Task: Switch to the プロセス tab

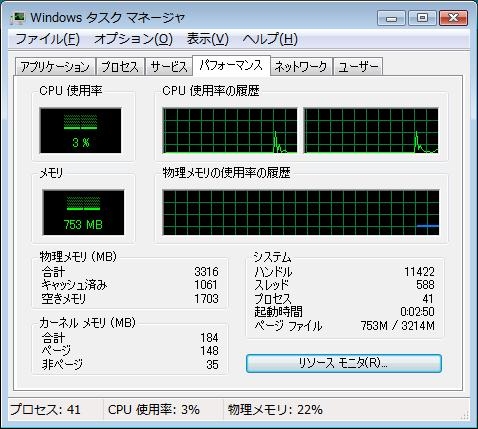Action: coord(120,67)
